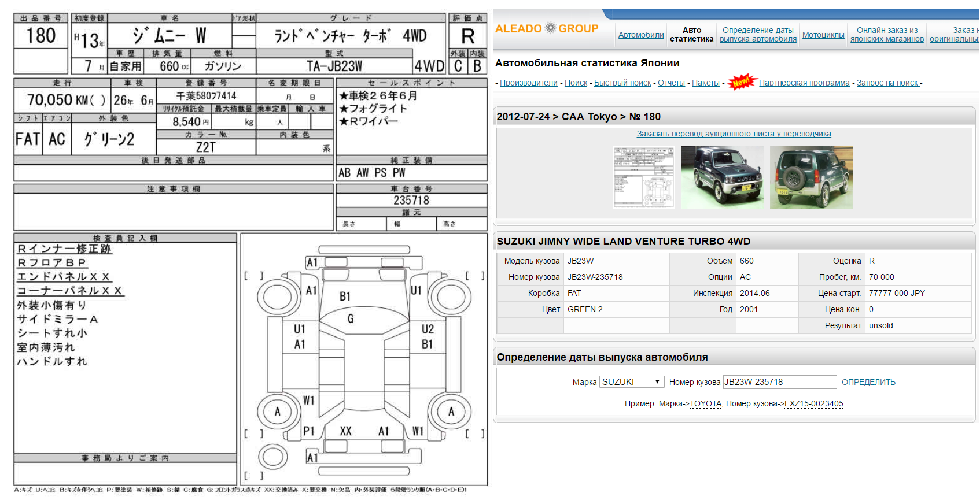Click the Партнерская программа link
The height and width of the screenshot is (504, 980).
(x=804, y=83)
